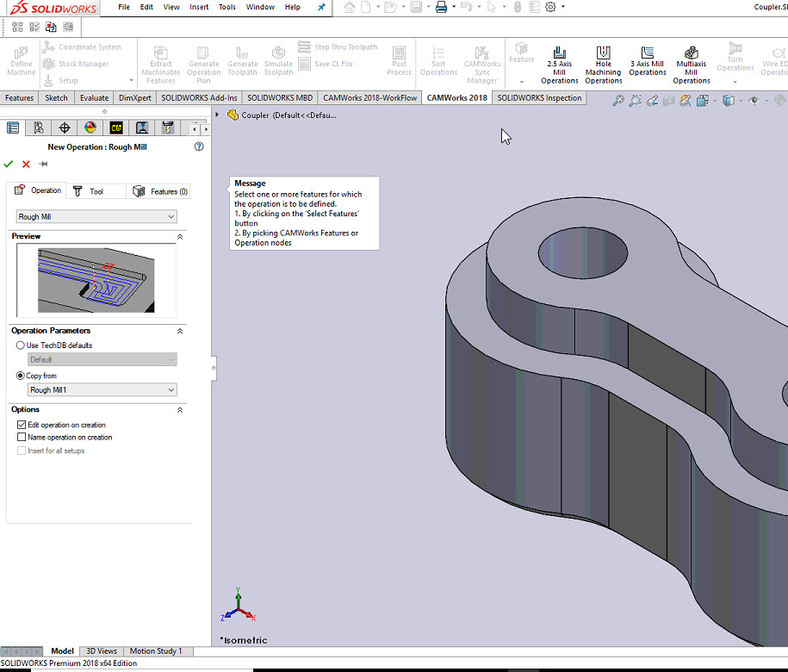Check Name operation on creation
This screenshot has height=672, width=788.
click(x=22, y=438)
